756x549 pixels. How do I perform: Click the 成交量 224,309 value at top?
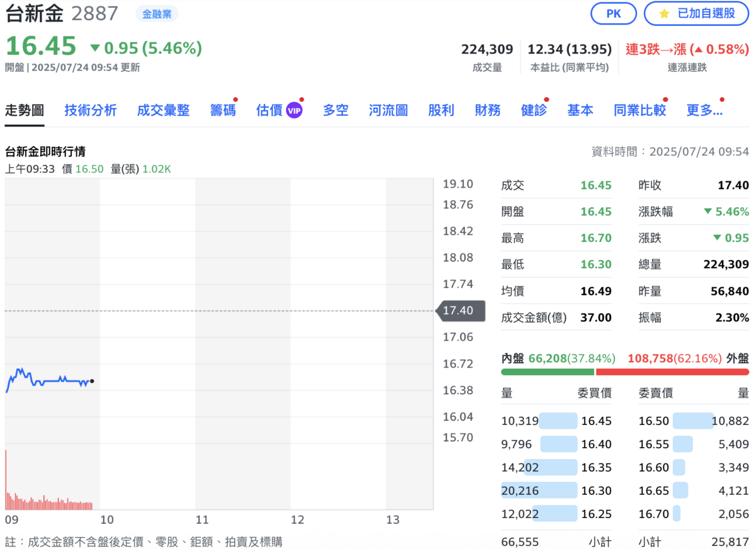(487, 49)
